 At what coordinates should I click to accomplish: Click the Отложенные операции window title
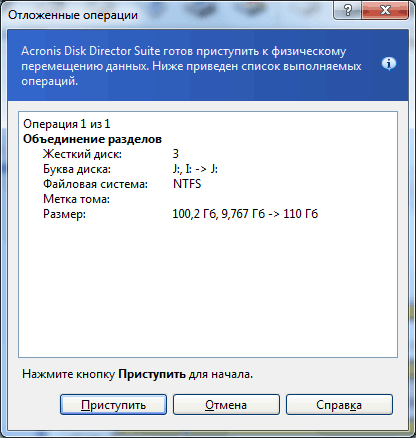73,15
